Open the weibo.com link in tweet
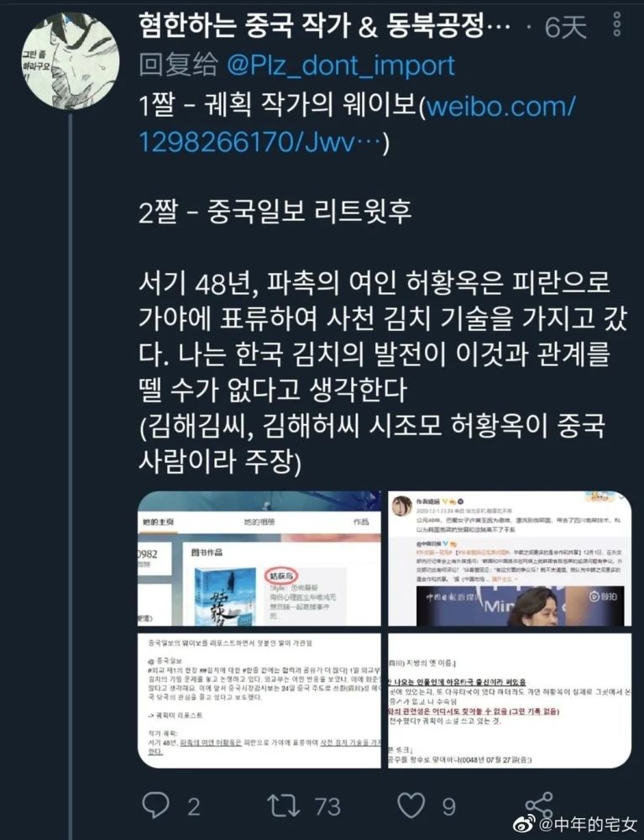644x840 pixels. pyautogui.click(x=357, y=124)
